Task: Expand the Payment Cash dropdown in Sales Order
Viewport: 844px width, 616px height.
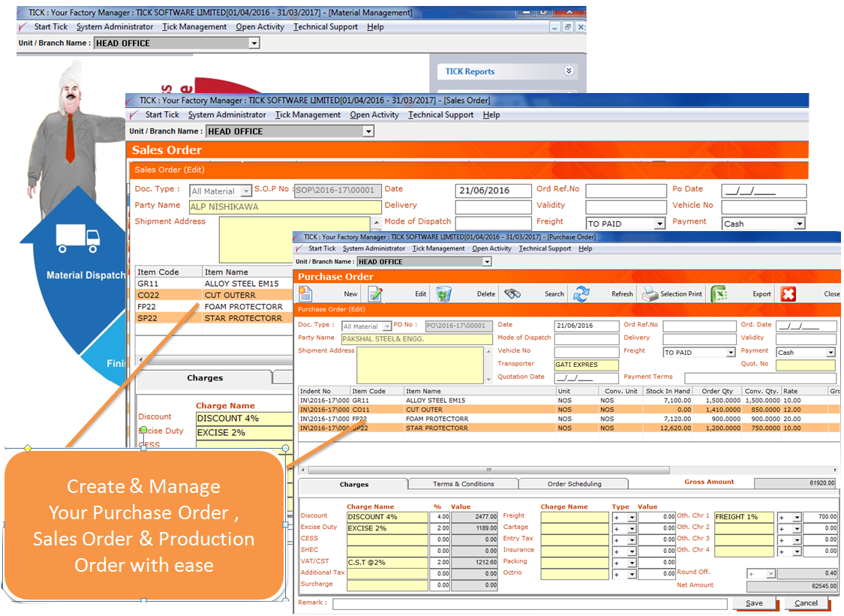Action: pyautogui.click(x=800, y=224)
